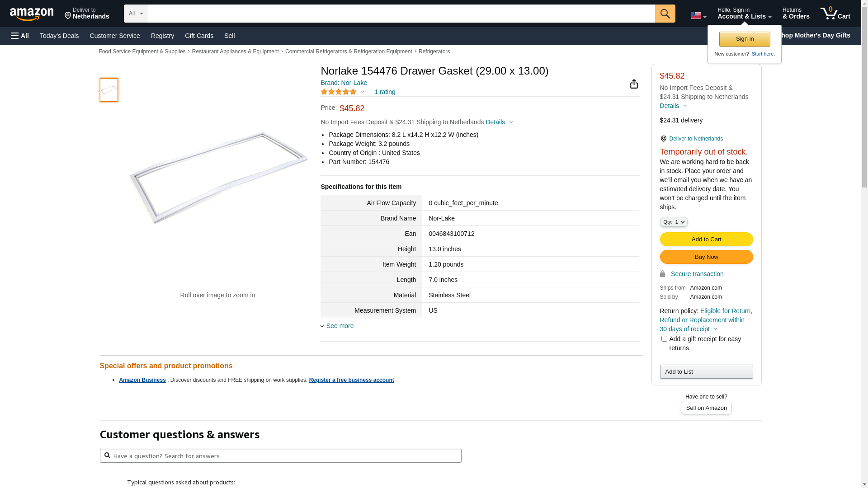Open the hamburger All menu

pos(20,36)
